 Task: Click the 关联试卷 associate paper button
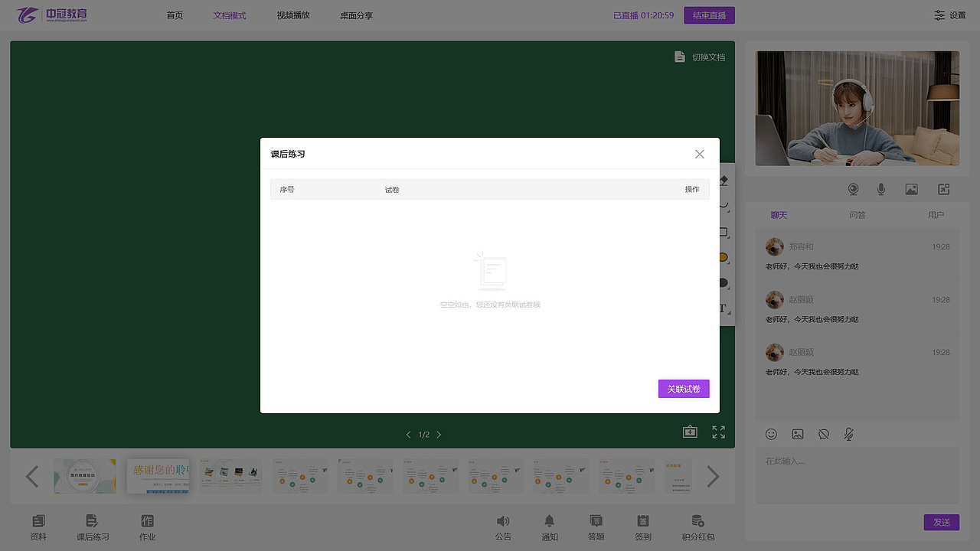click(x=683, y=388)
